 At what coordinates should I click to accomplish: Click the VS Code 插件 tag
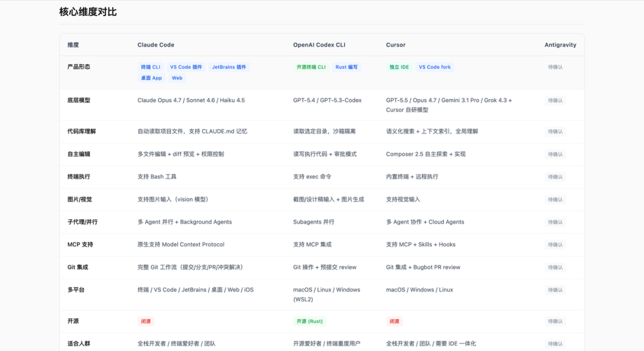[x=186, y=67]
